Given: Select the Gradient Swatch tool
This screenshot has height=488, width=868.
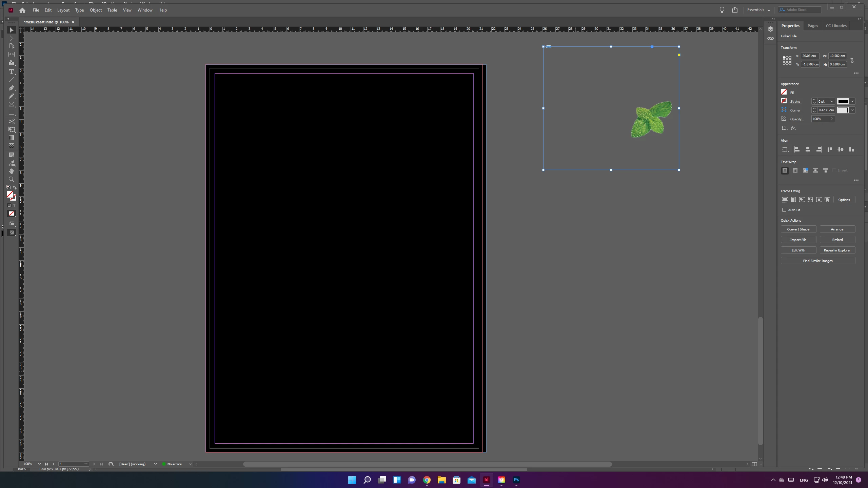Looking at the screenshot, I should pos(11,138).
